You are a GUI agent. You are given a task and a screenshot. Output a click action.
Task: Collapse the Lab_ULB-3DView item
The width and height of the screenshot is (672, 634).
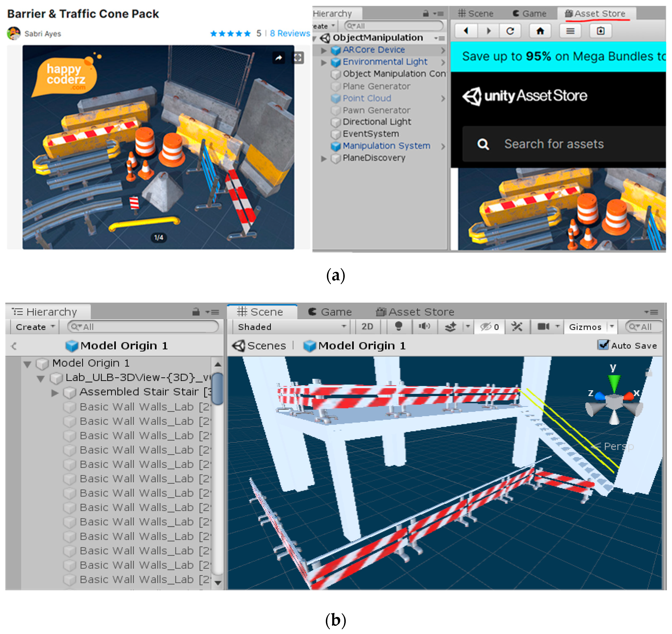coord(41,379)
